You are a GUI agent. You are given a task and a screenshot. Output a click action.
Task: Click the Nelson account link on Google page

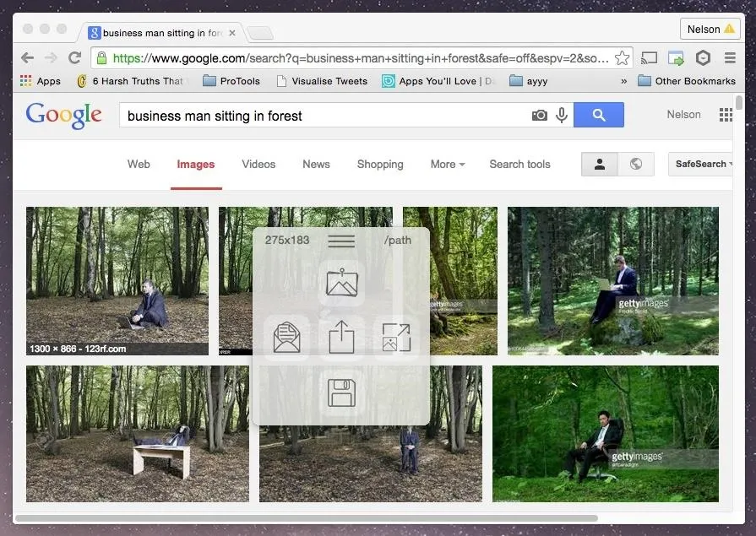tap(683, 115)
